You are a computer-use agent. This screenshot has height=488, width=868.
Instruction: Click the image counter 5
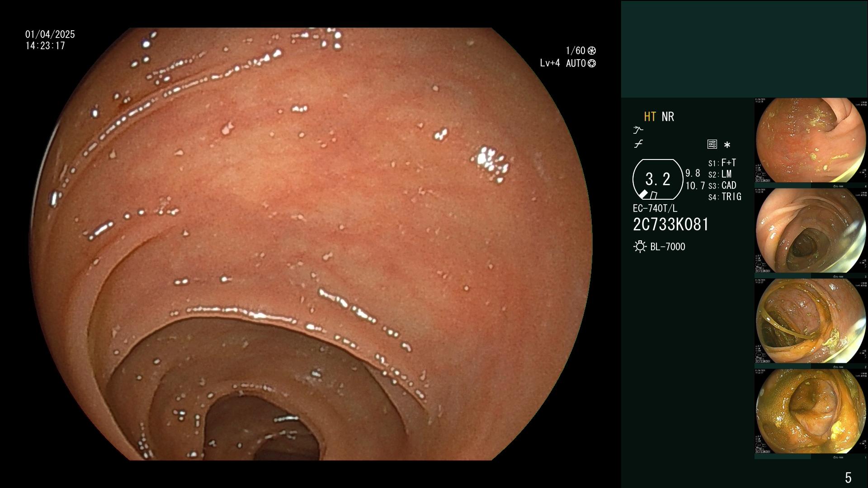[x=848, y=478]
